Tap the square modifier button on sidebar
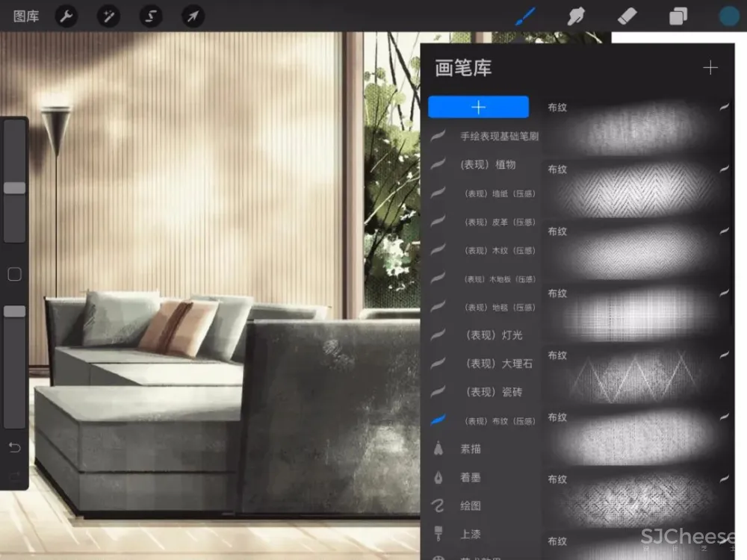Viewport: 747px width, 560px height. point(14,274)
